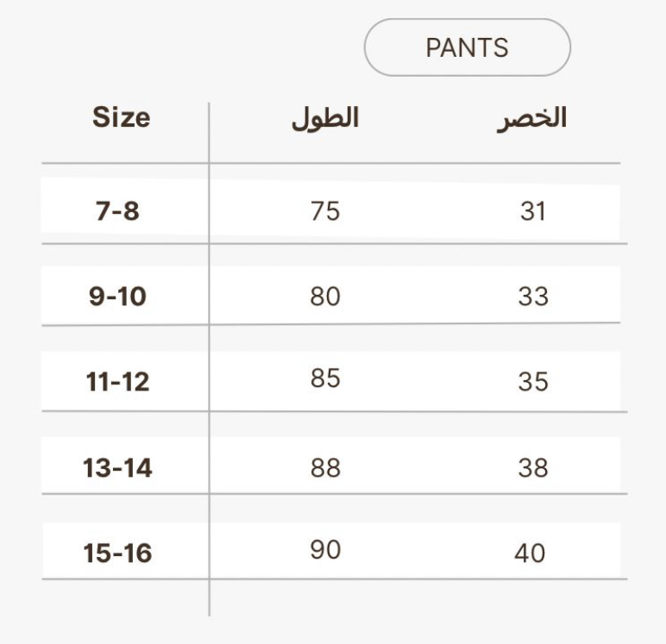Click the Size column header

pos(121,117)
